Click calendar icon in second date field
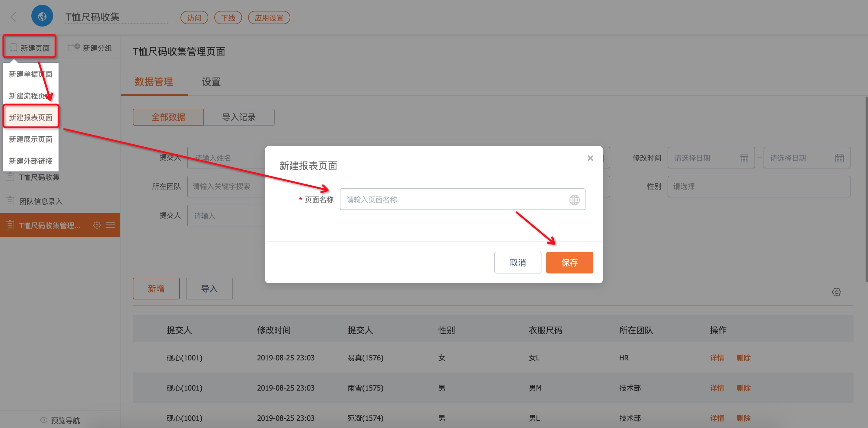868x428 pixels. [839, 158]
